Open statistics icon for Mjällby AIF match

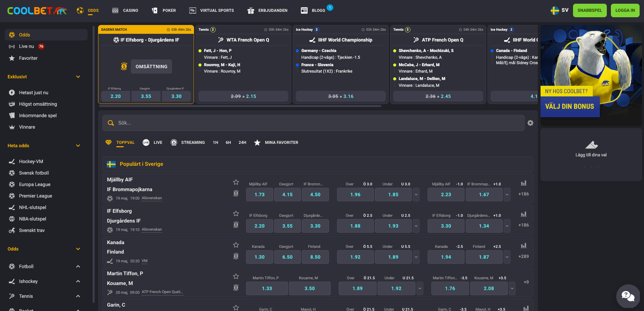(524, 183)
